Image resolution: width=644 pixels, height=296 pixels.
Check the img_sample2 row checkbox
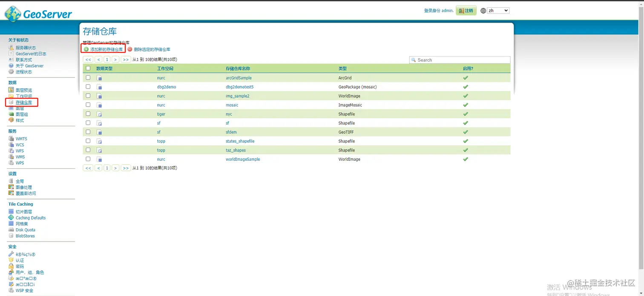[x=88, y=96]
